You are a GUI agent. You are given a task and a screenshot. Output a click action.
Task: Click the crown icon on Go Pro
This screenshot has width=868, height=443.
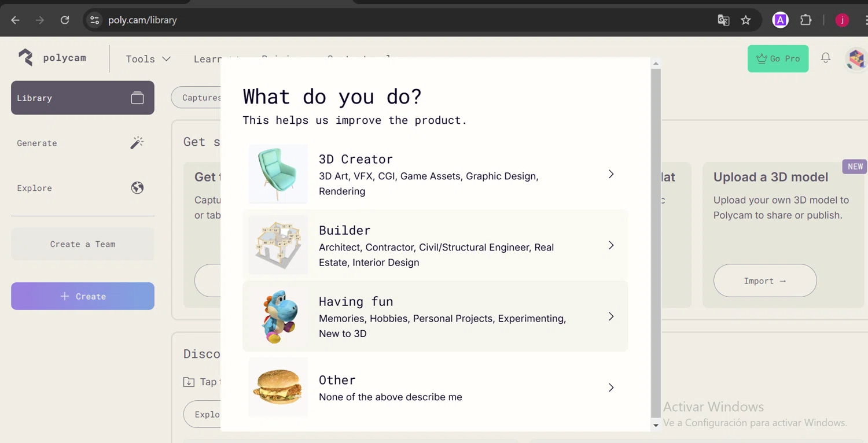point(762,58)
